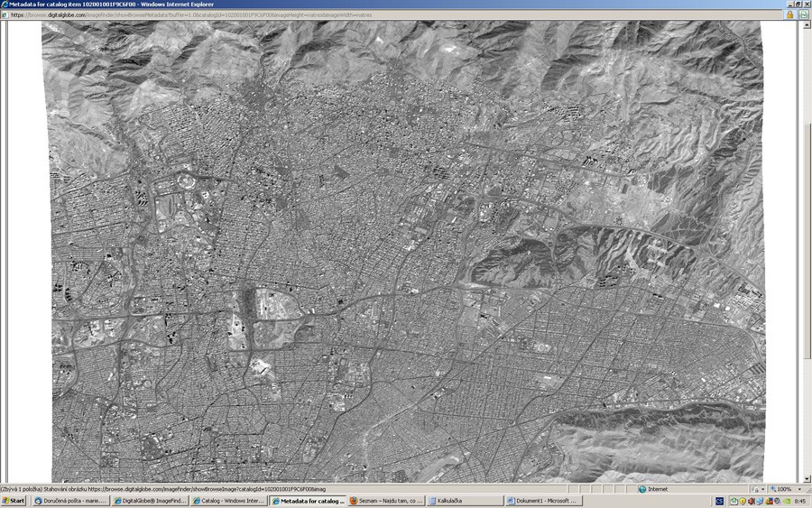The height and width of the screenshot is (508, 812).
Task: Click the scrollbar up arrow
Action: pyautogui.click(x=807, y=25)
